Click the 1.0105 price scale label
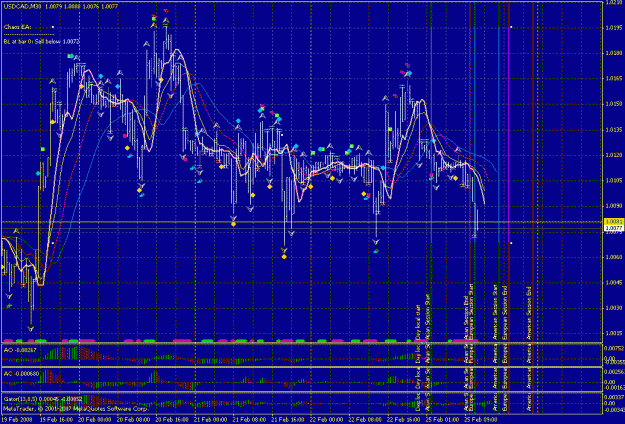The image size is (625, 424). [614, 181]
